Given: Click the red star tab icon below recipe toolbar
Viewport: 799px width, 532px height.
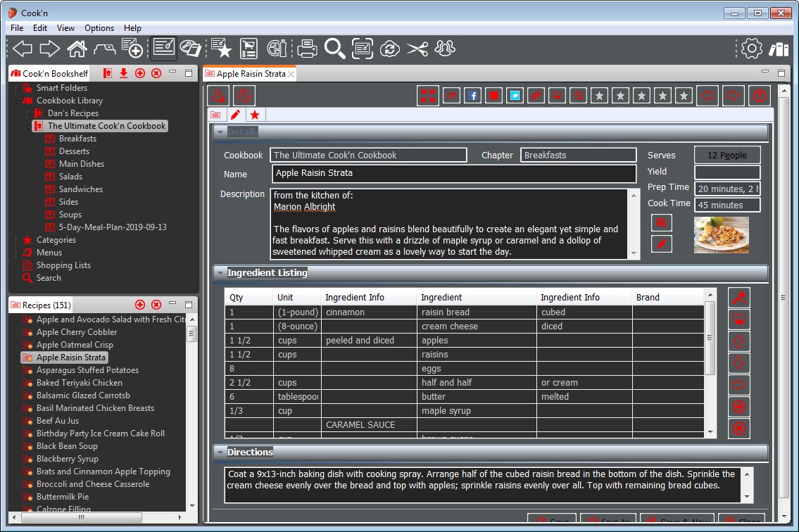Looking at the screenshot, I should (x=255, y=115).
